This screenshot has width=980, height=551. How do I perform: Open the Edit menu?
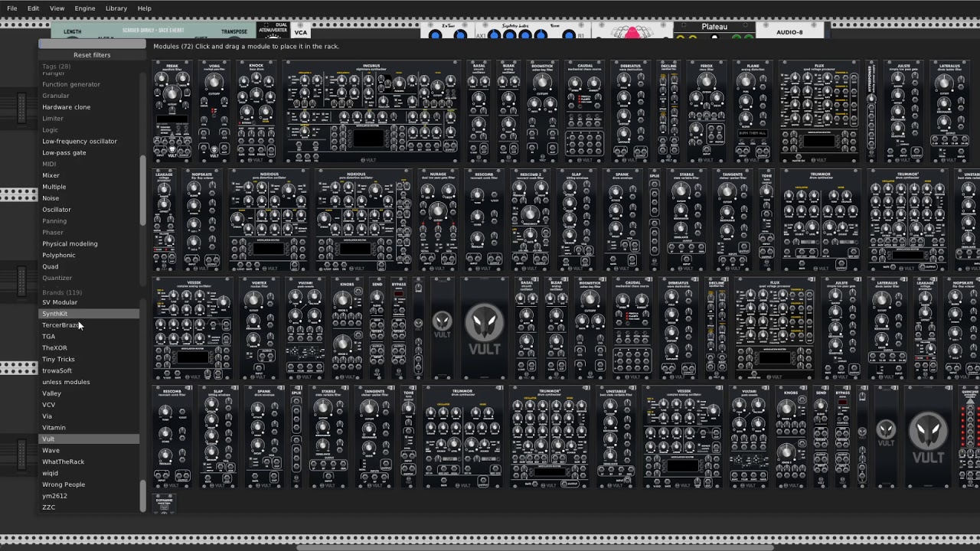coord(33,8)
